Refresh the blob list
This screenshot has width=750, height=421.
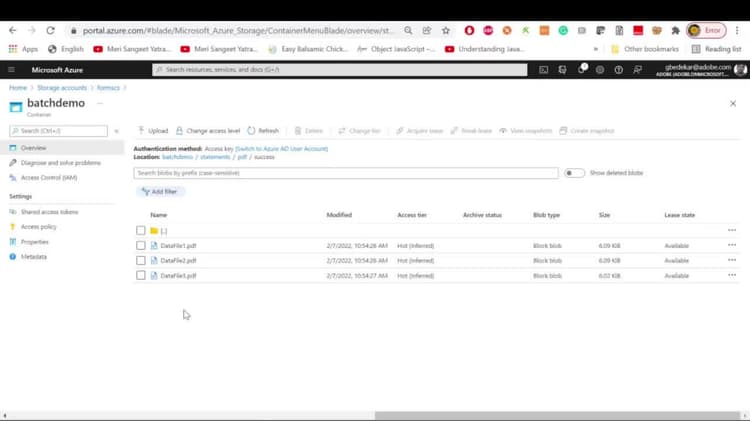pos(263,131)
